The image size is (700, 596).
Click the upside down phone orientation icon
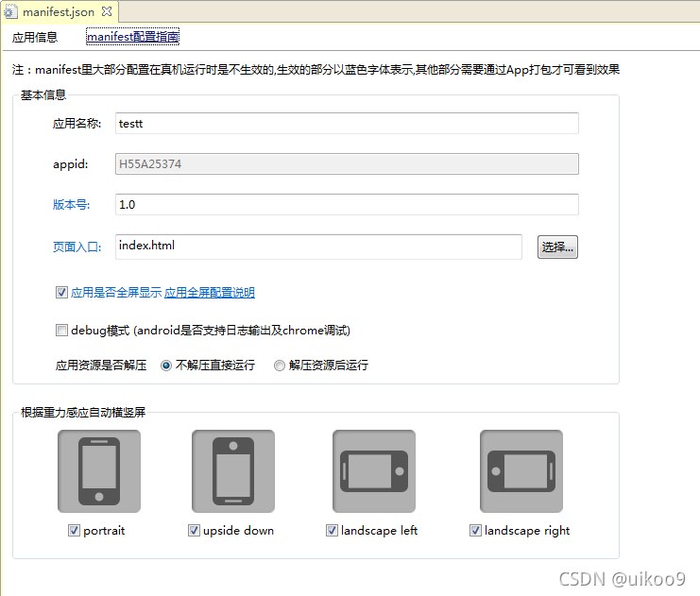point(233,471)
